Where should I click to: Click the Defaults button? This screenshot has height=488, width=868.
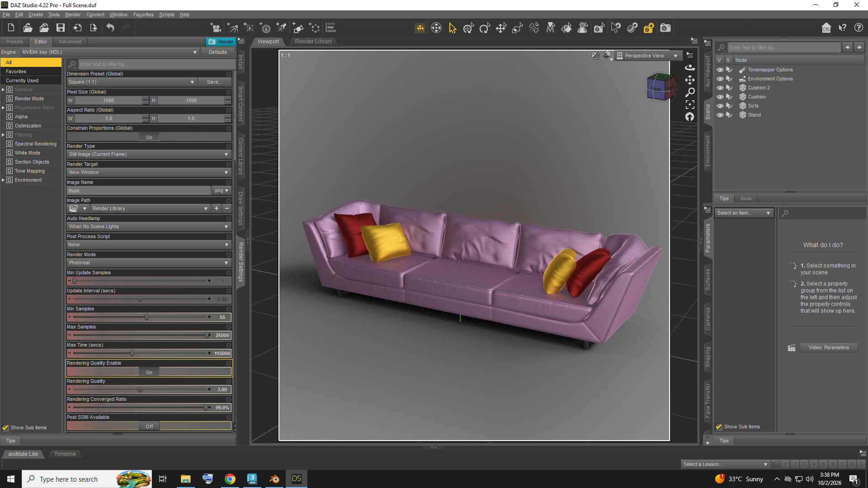[x=218, y=52]
